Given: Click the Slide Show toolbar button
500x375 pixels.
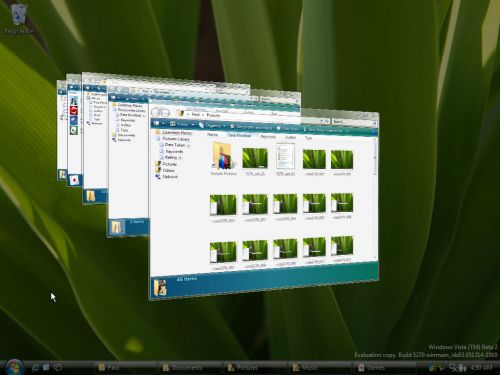Looking at the screenshot, I should click(289, 128).
